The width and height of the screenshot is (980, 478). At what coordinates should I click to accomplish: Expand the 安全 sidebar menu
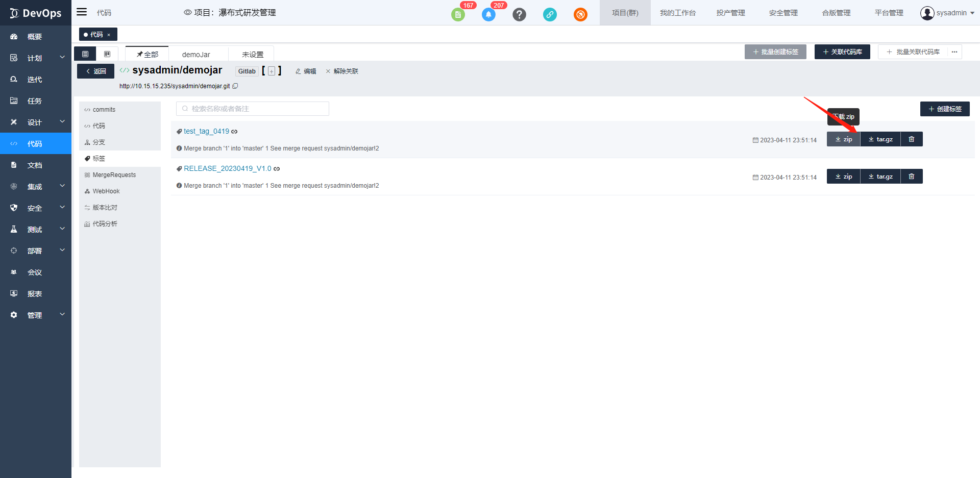pyautogui.click(x=36, y=208)
